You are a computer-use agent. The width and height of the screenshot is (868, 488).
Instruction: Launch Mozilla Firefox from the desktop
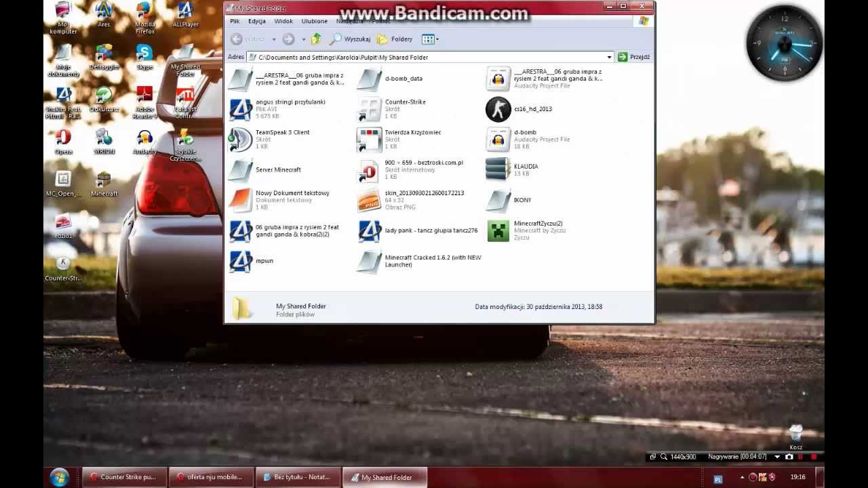click(x=144, y=18)
